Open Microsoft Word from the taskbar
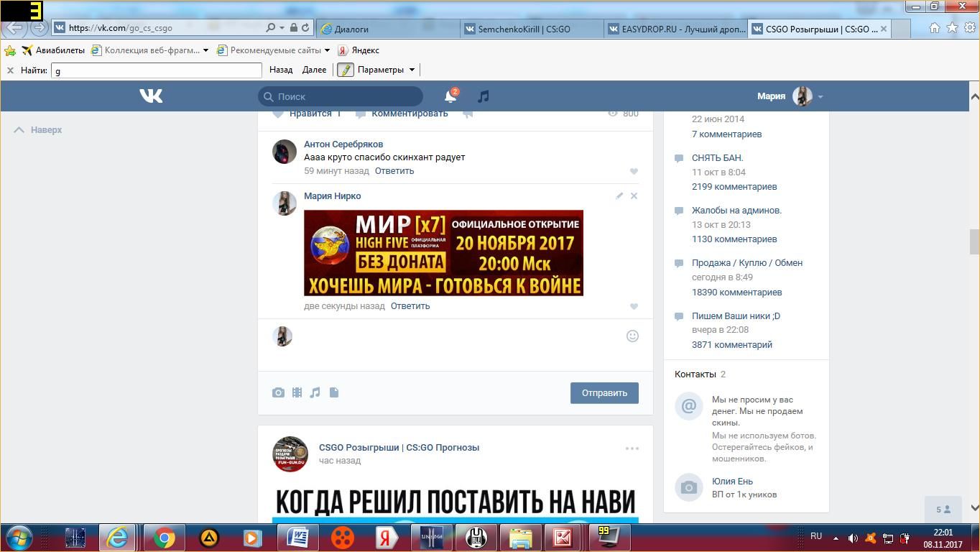980x552 pixels. click(x=297, y=538)
